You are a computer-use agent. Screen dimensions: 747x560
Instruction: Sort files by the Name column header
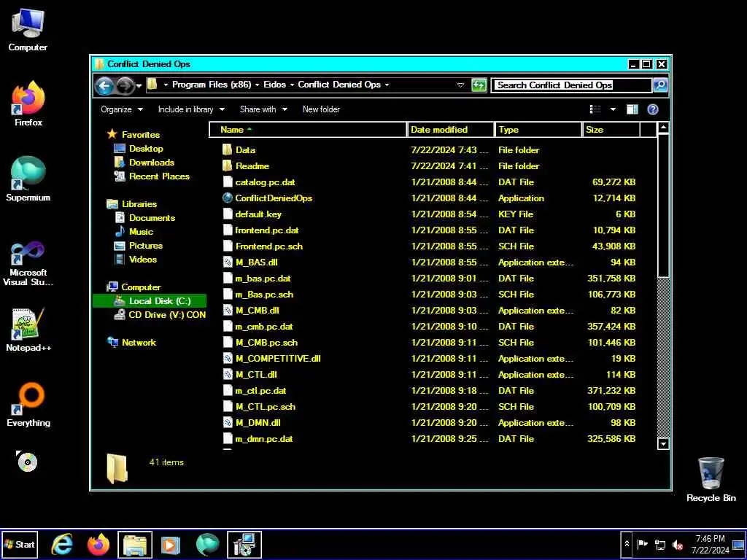pos(308,130)
